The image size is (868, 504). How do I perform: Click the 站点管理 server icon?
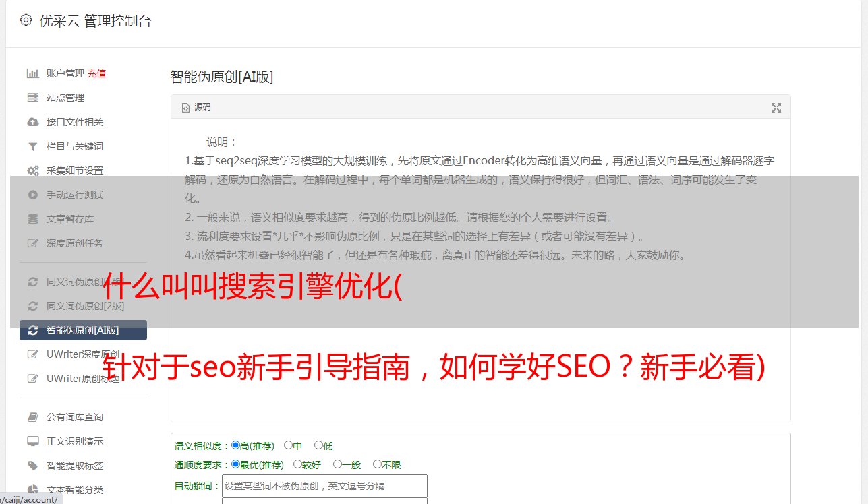point(32,98)
